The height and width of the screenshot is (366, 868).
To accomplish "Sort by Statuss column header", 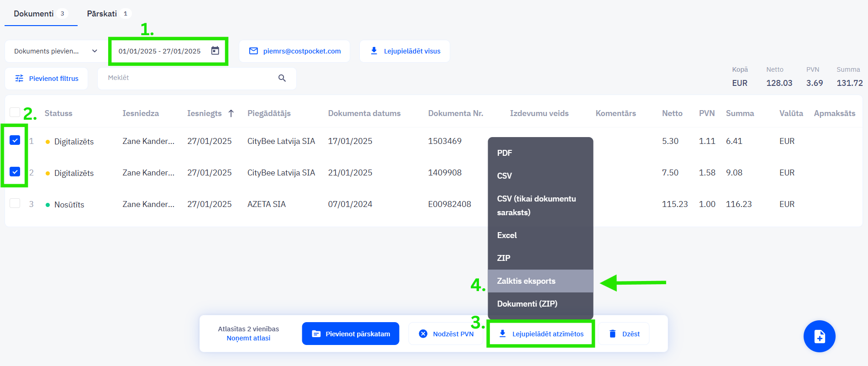I will 58,113.
